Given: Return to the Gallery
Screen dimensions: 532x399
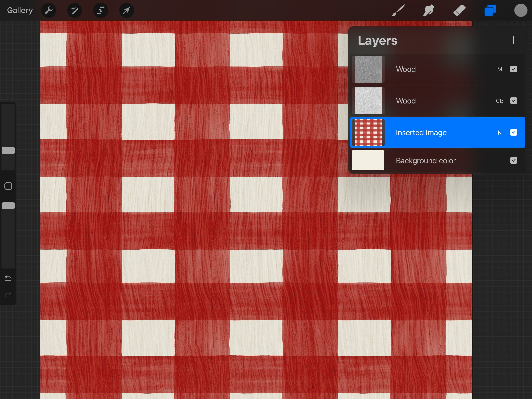Looking at the screenshot, I should [x=20, y=10].
